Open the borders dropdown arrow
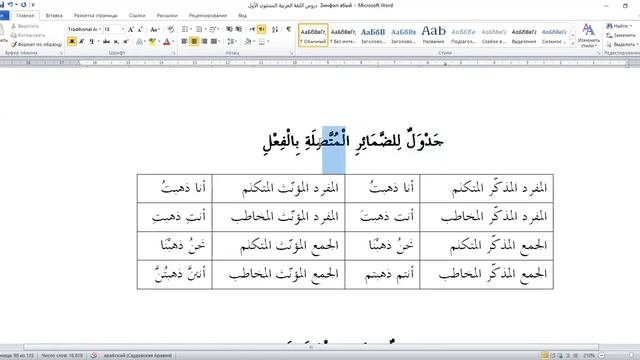The image size is (640, 360). click(x=268, y=41)
